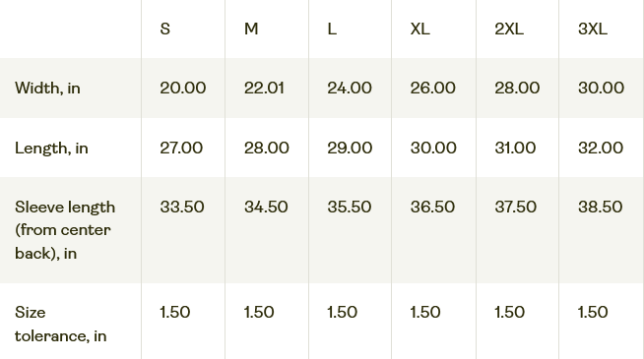Click the 33.50 sleeve length value
The height and width of the screenshot is (359, 644).
182,207
